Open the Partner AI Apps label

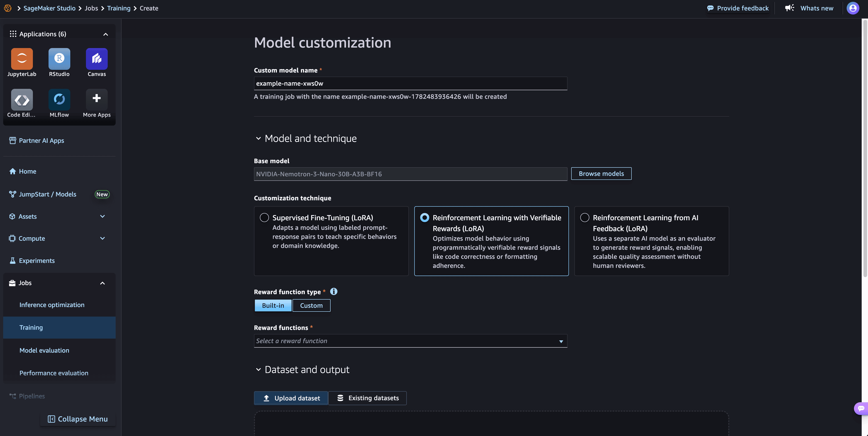(x=41, y=141)
